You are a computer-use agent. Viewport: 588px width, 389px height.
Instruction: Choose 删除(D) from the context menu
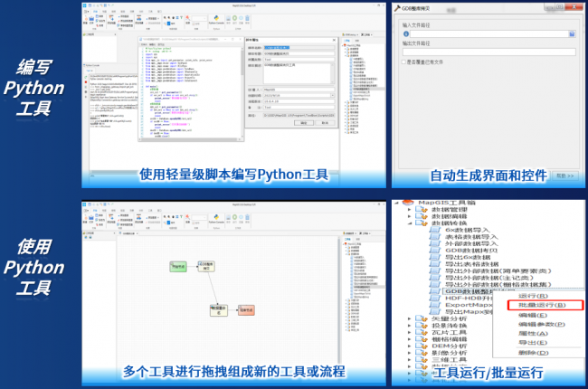[533, 353]
